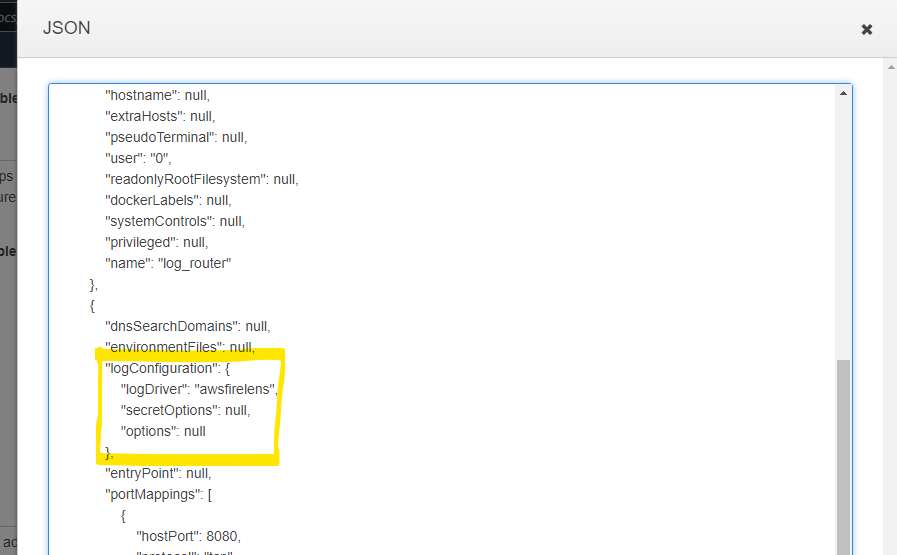Click the "dnsSearchDomains": null line
Image resolution: width=897 pixels, height=555 pixels.
[x=188, y=326]
